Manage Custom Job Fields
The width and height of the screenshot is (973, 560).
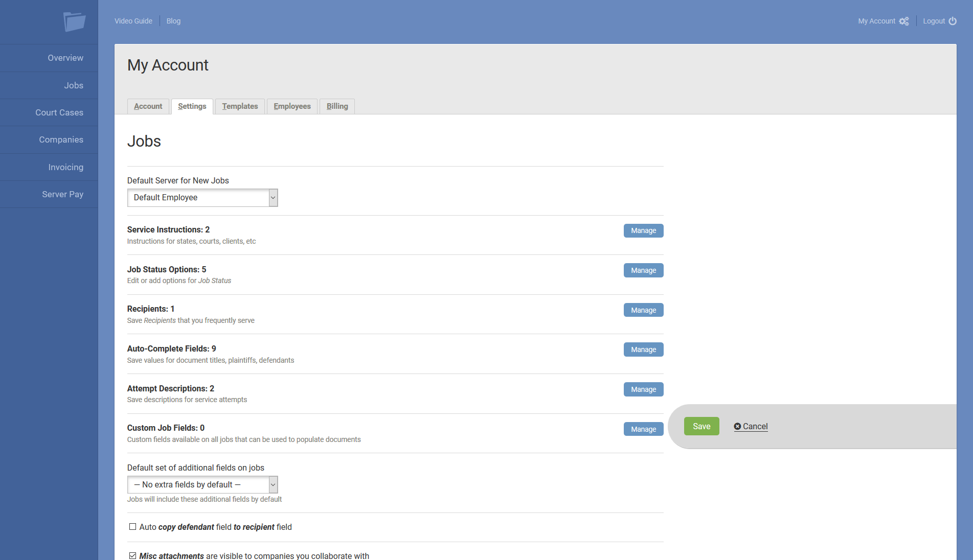643,429
